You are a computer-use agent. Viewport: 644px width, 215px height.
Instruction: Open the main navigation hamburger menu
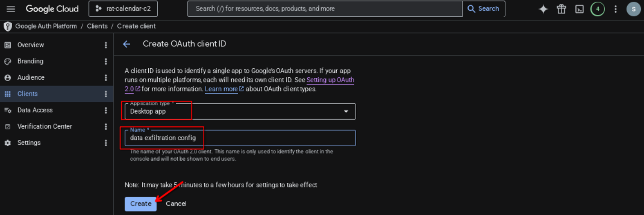point(11,9)
